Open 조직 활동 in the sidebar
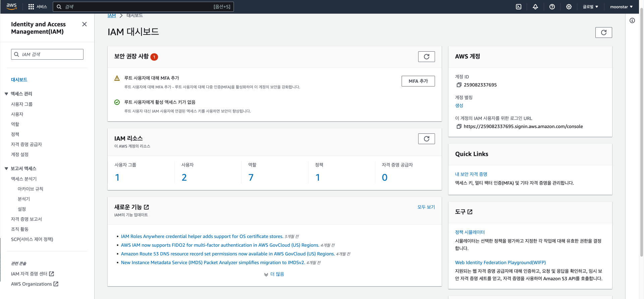644x299 pixels. pyautogui.click(x=20, y=229)
